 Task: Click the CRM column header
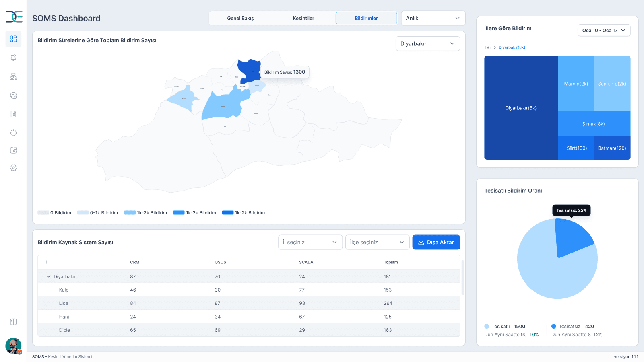click(135, 262)
